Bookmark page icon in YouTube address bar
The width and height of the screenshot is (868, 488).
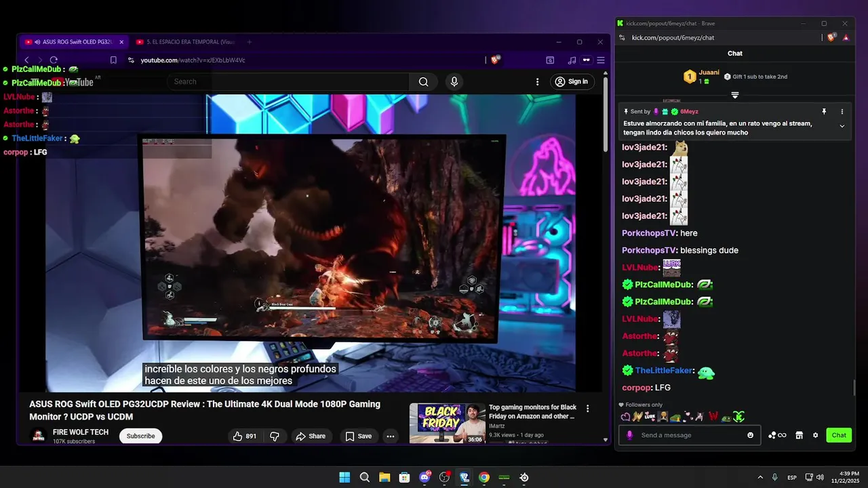pos(113,60)
